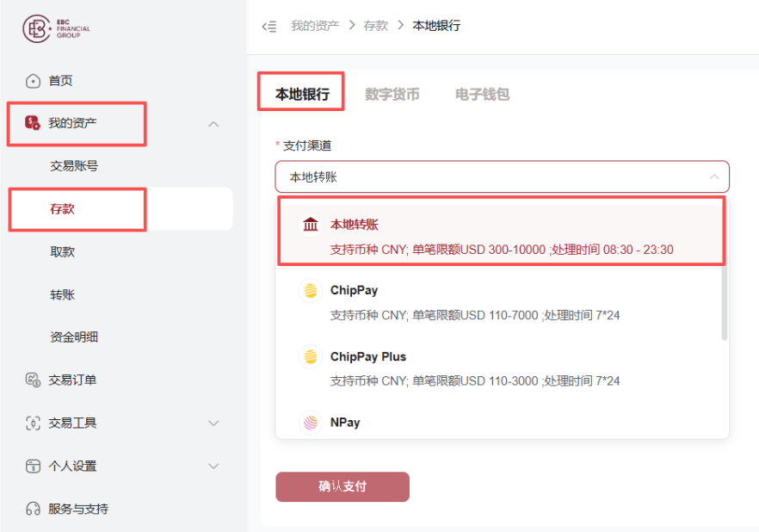Click the 交易工具 tools icon
Viewport: 759px width, 532px height.
(x=33, y=423)
